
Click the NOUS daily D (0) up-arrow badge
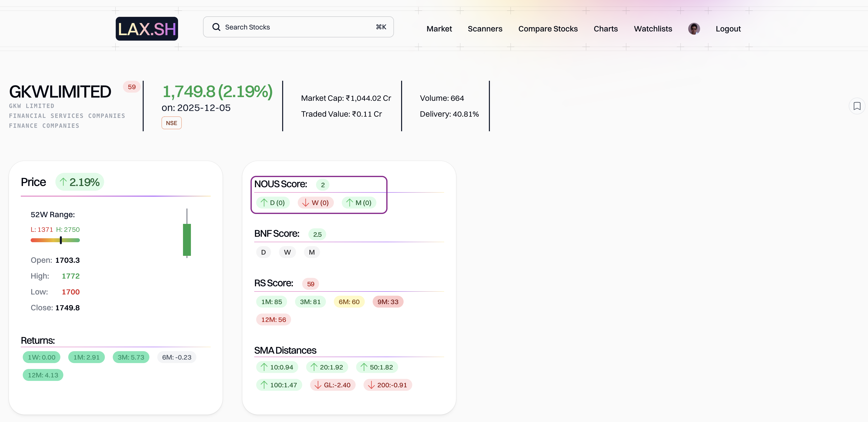tap(273, 203)
